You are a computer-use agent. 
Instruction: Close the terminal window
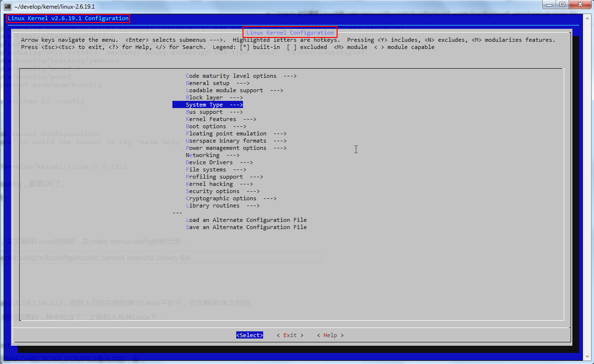coord(580,5)
